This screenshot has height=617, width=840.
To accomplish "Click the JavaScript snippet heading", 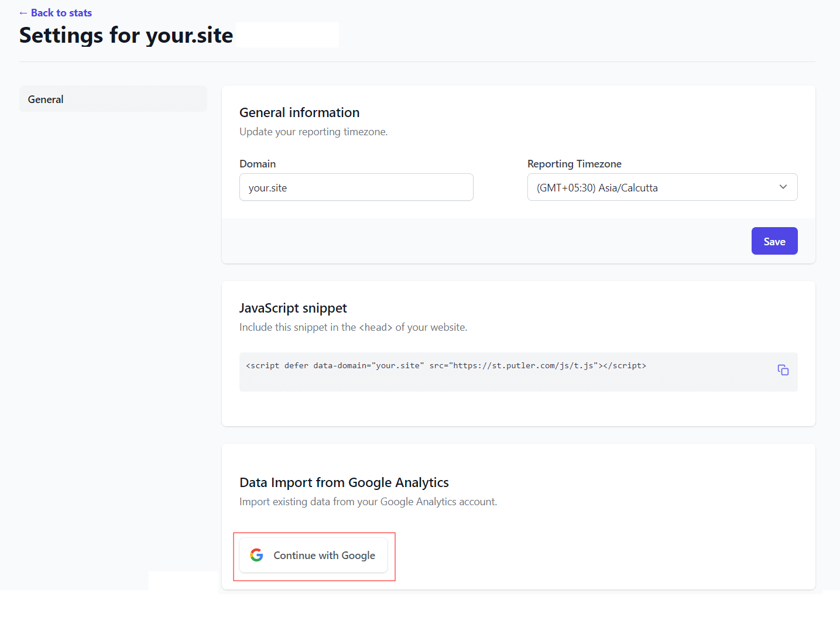I will coord(293,308).
